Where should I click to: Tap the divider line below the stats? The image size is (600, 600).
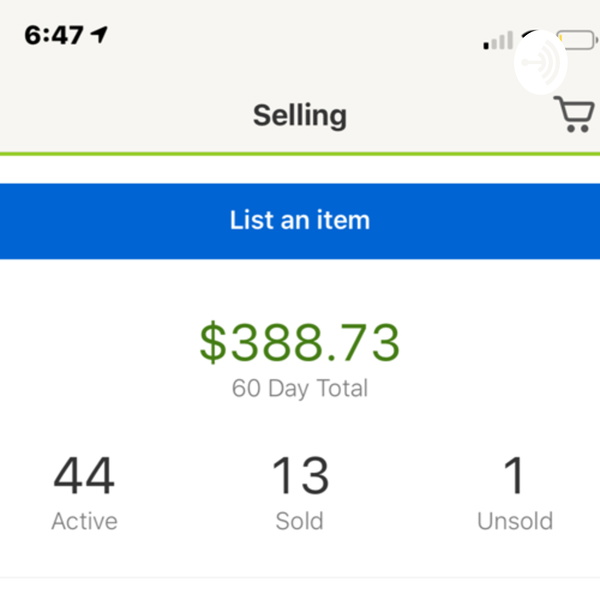[x=300, y=578]
